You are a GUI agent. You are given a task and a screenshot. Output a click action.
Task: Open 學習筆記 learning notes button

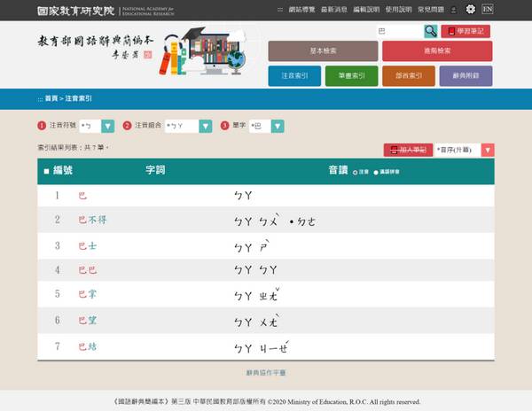[465, 31]
